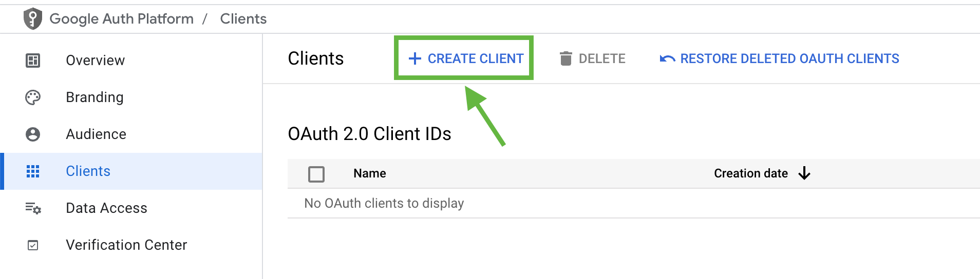Click the 'OAuth 2.0 Client IDs' heading
Screen dimensions: 980x279
pos(369,134)
